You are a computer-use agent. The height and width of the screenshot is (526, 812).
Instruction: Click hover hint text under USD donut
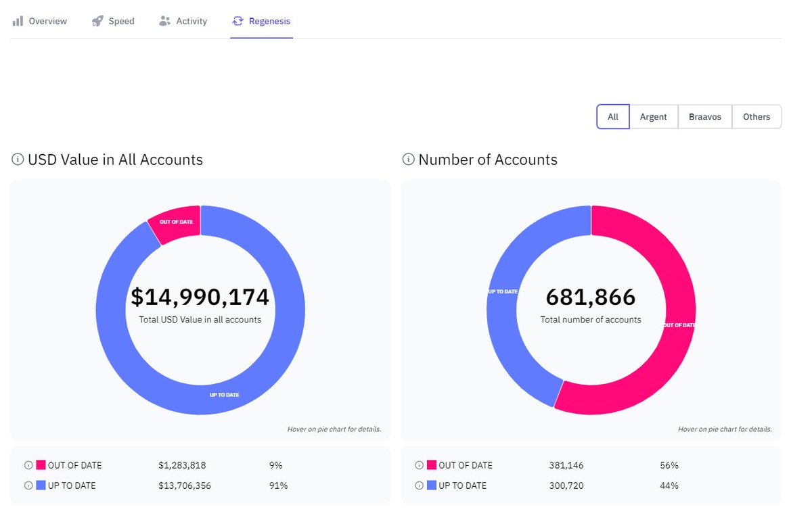[x=334, y=429]
